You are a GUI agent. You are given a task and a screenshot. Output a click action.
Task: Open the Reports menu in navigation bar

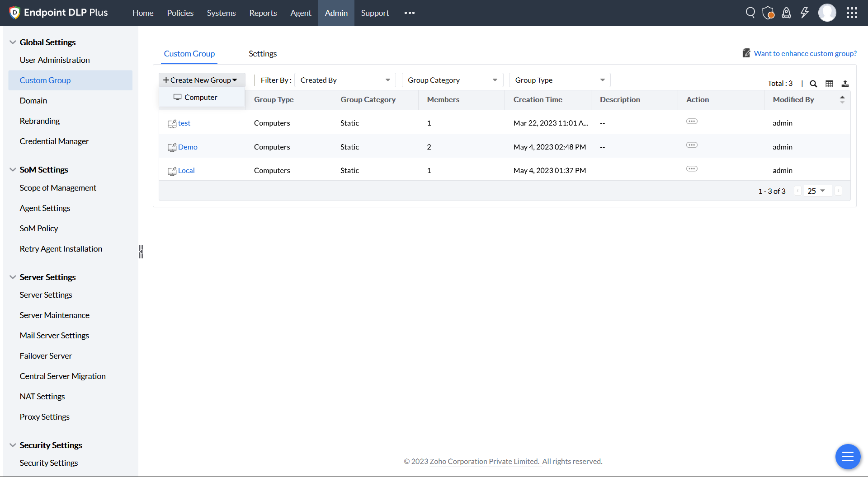pos(263,13)
